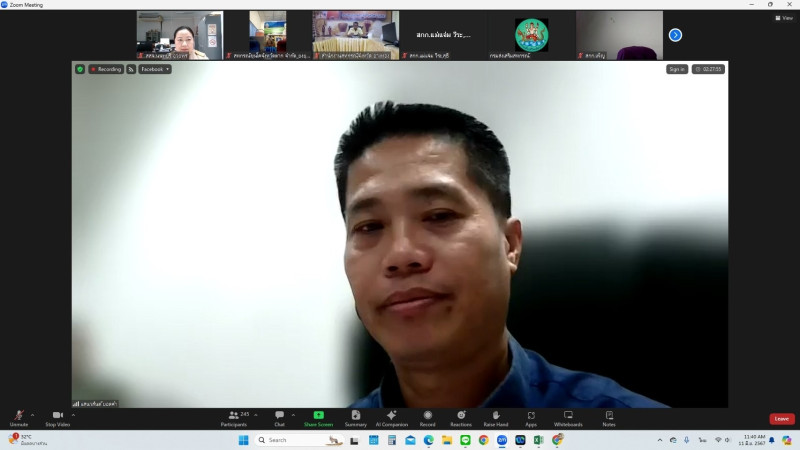
Task: Open the Reactions menu
Action: [461, 416]
